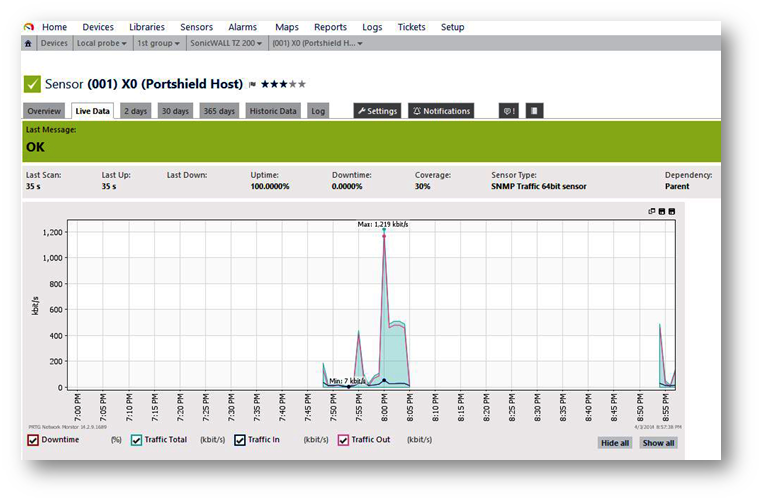Switch to the Historic Data tab
The width and height of the screenshot is (763, 502).
(x=273, y=111)
